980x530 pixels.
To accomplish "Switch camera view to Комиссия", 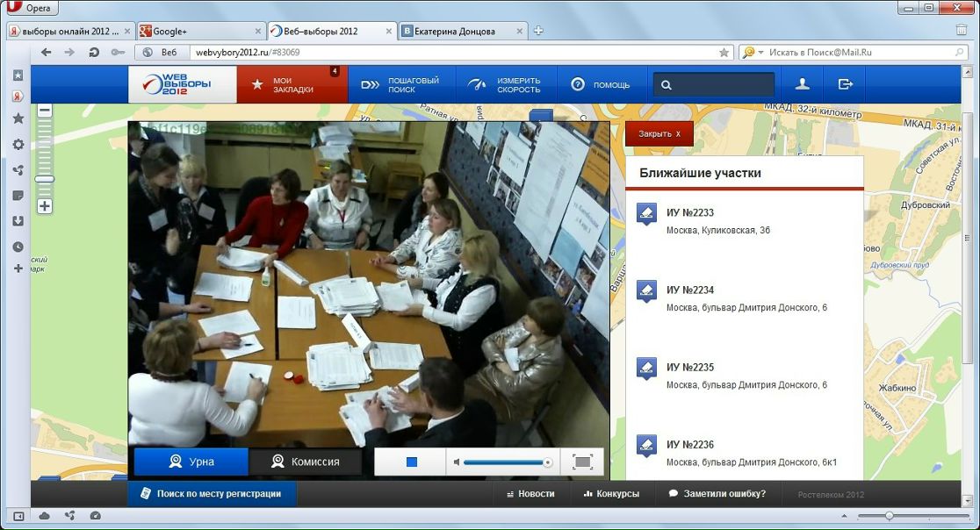I will tap(306, 462).
